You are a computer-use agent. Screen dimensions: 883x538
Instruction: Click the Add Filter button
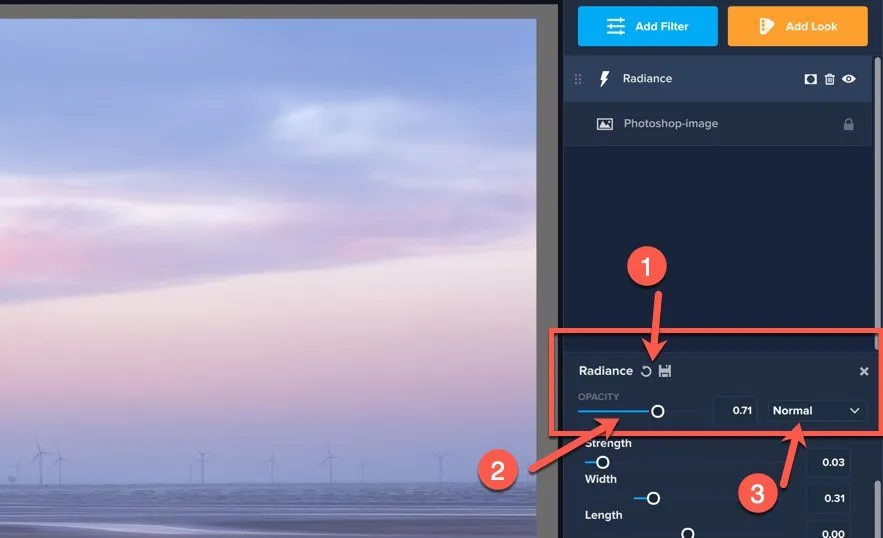pos(648,26)
